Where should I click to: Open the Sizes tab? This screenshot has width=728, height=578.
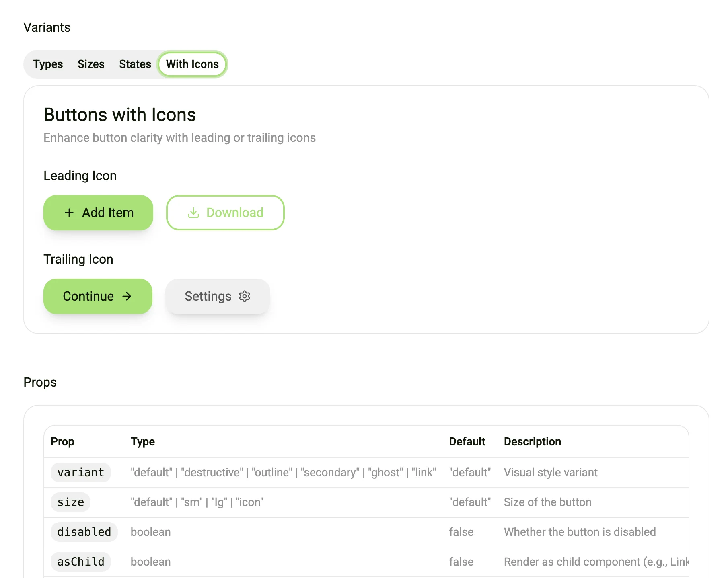(x=91, y=64)
